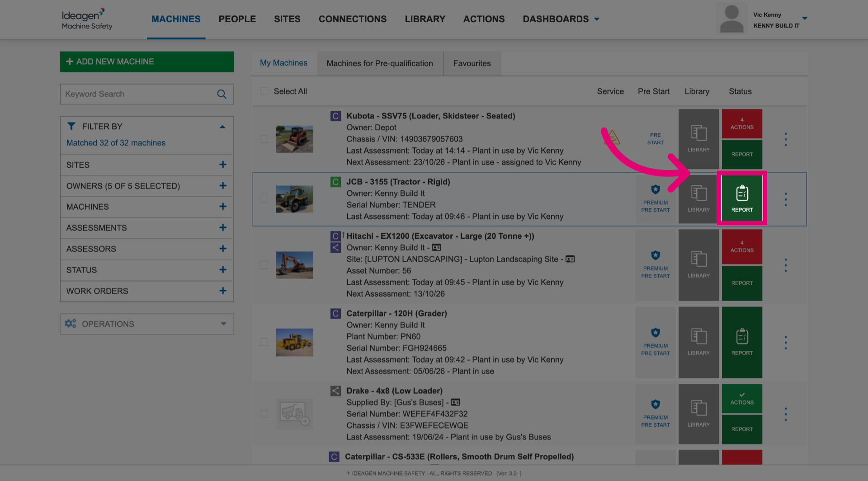Open Library for JCB 3155

tap(698, 199)
